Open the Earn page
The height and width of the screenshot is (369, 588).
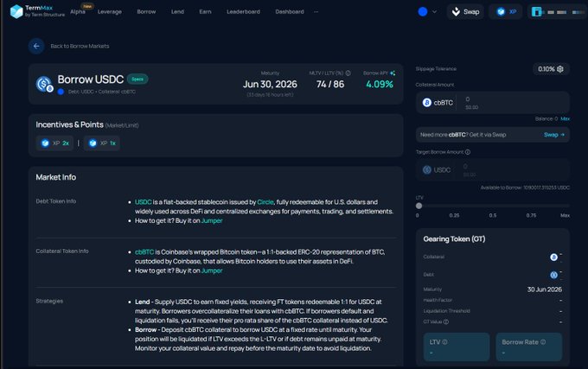pos(205,11)
